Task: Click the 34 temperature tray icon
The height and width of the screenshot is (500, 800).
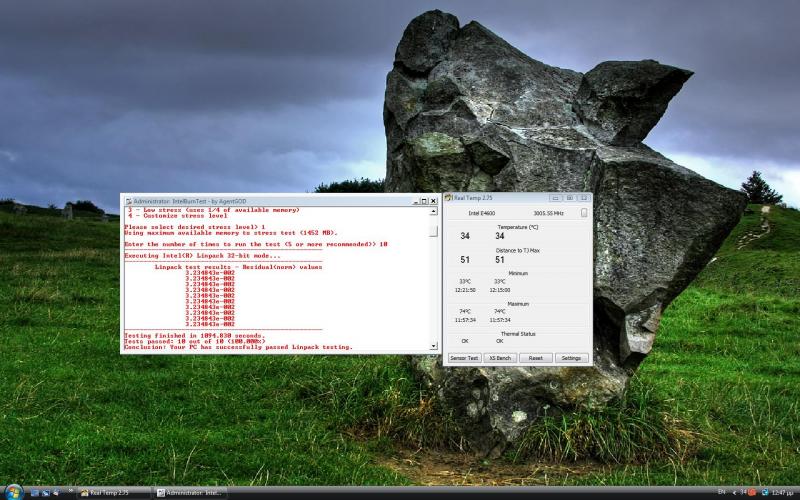Action: pos(744,492)
